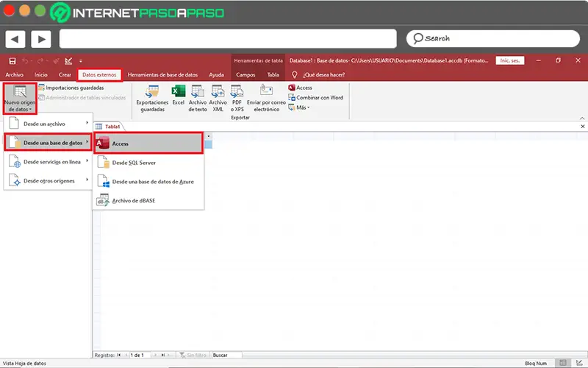
Task: Select Combinar con Word in ribbon
Action: 316,98
